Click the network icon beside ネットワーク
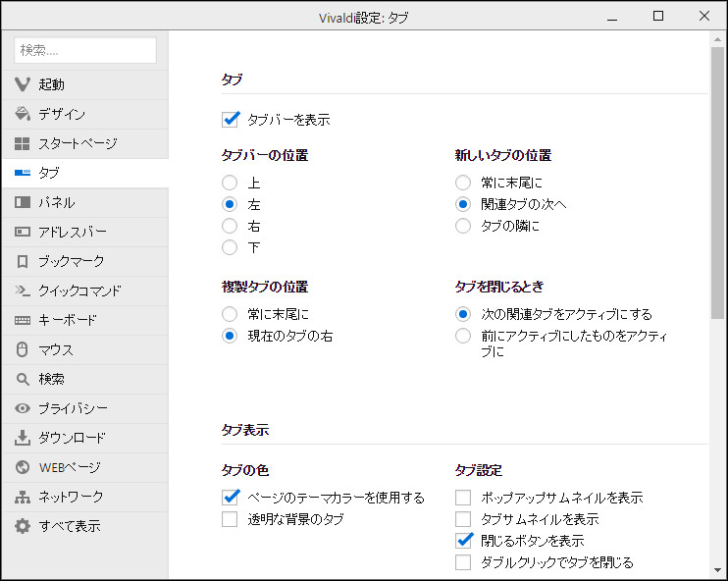The height and width of the screenshot is (581, 728). (x=23, y=497)
